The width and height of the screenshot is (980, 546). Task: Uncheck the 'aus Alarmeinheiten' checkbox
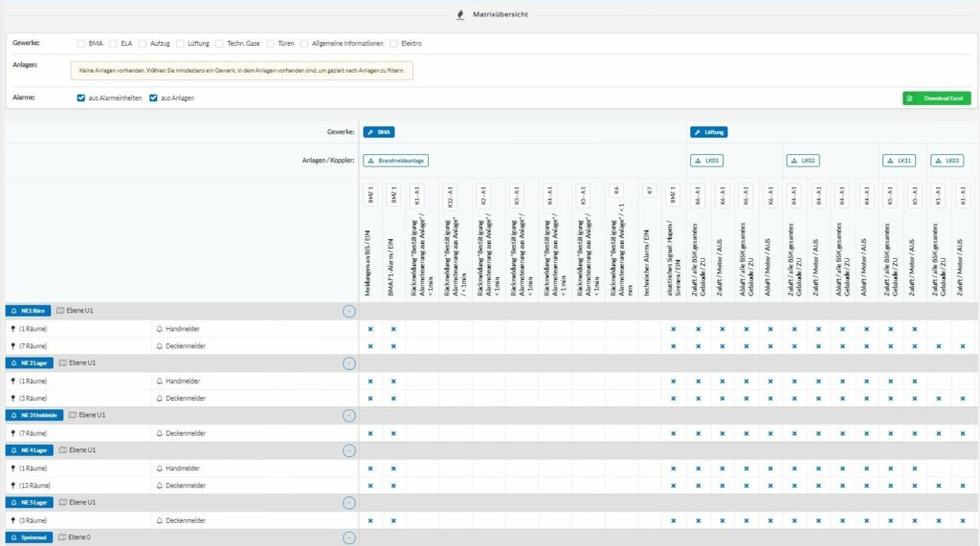click(81, 98)
